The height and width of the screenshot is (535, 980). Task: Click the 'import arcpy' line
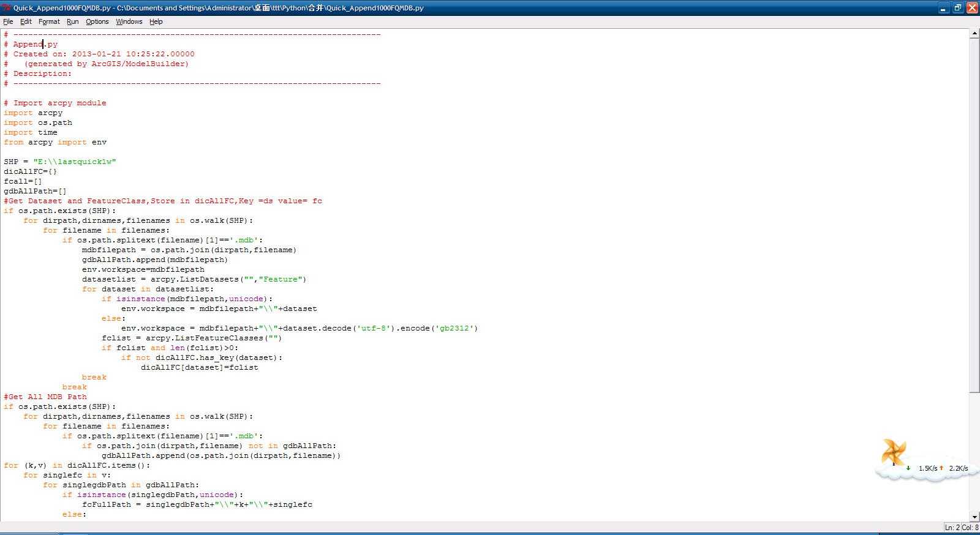coord(33,113)
